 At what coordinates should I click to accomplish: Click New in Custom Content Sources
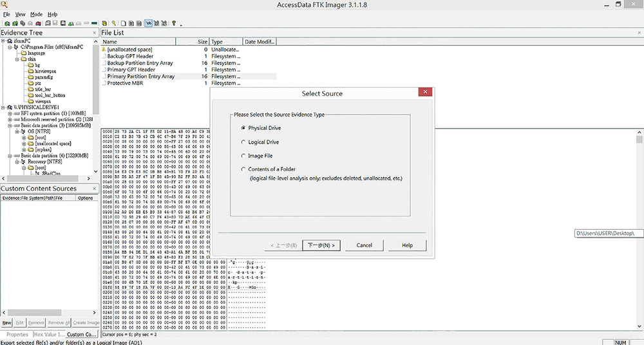[6, 323]
